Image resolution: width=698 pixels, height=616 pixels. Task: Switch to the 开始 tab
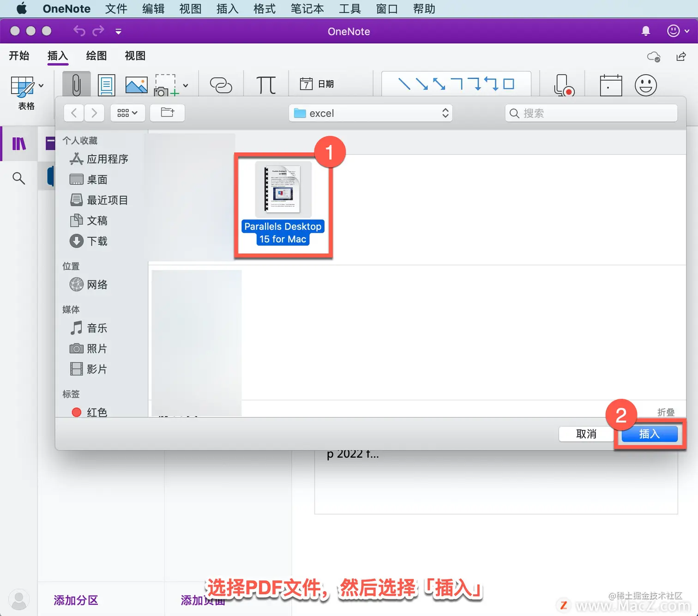click(x=19, y=56)
